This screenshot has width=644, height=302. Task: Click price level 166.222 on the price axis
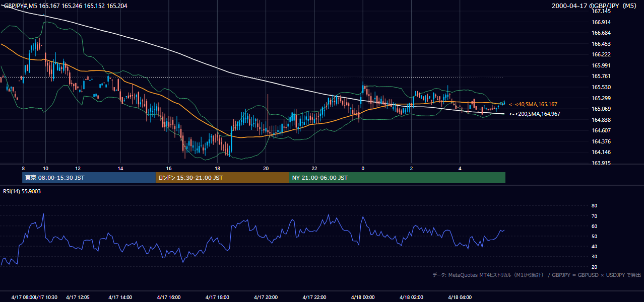pyautogui.click(x=601, y=54)
